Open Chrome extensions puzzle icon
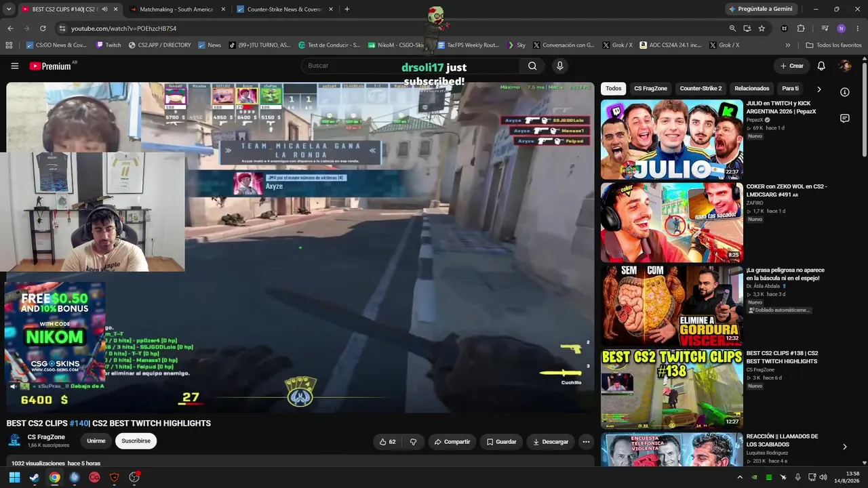The image size is (868, 488). pyautogui.click(x=801, y=28)
